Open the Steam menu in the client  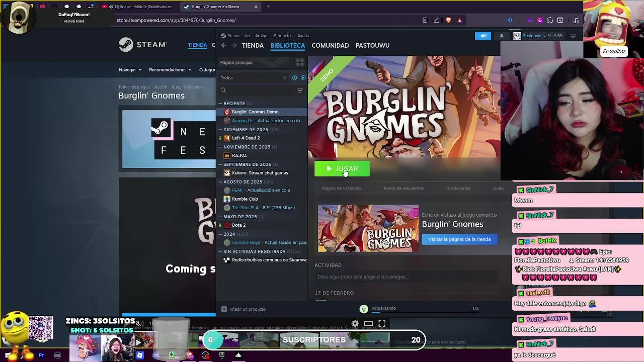pyautogui.click(x=233, y=36)
